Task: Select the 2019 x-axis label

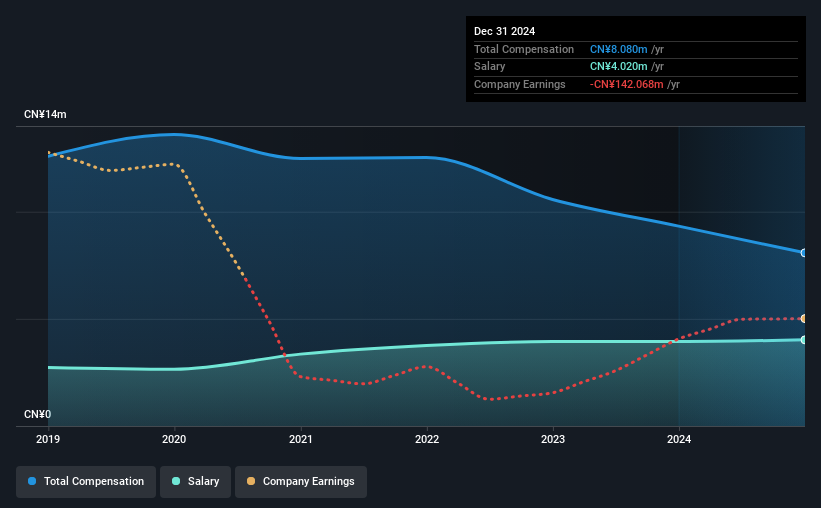Action: coord(48,439)
